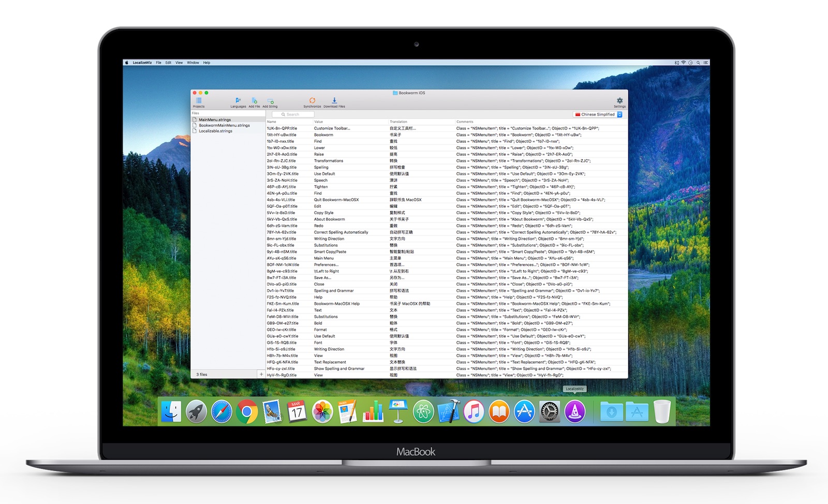This screenshot has width=828, height=504.
Task: Open the File menu
Action: click(x=158, y=63)
